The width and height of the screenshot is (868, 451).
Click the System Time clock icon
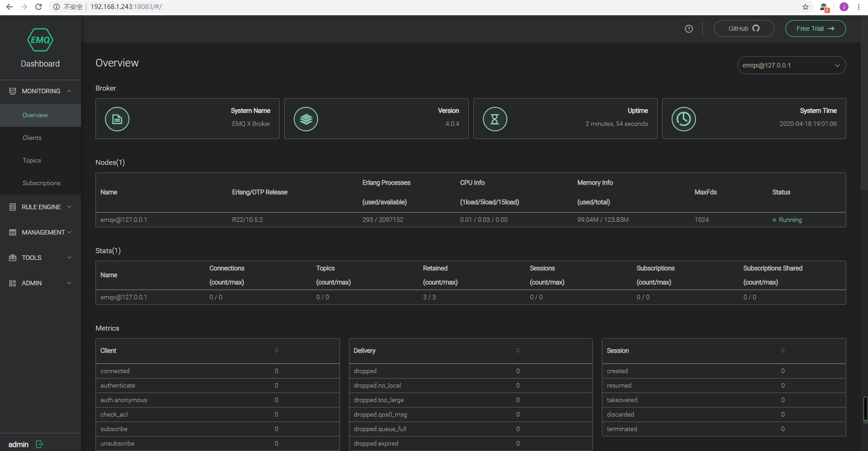pos(684,119)
